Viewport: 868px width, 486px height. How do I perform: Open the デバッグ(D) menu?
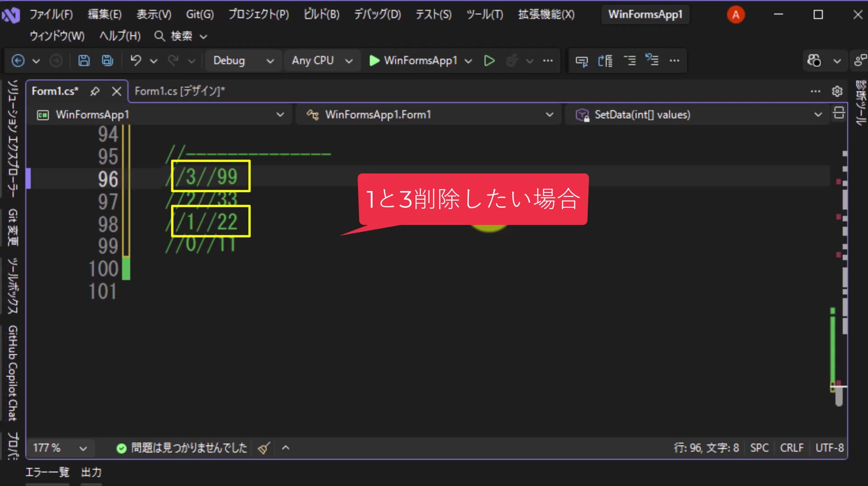pos(377,14)
